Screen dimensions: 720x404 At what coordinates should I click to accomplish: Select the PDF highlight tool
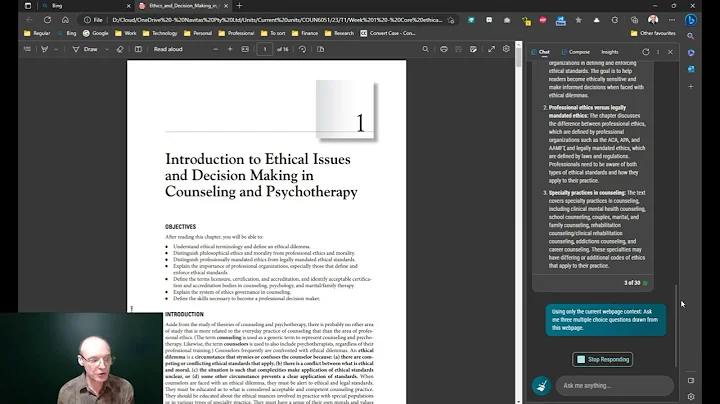(45, 49)
